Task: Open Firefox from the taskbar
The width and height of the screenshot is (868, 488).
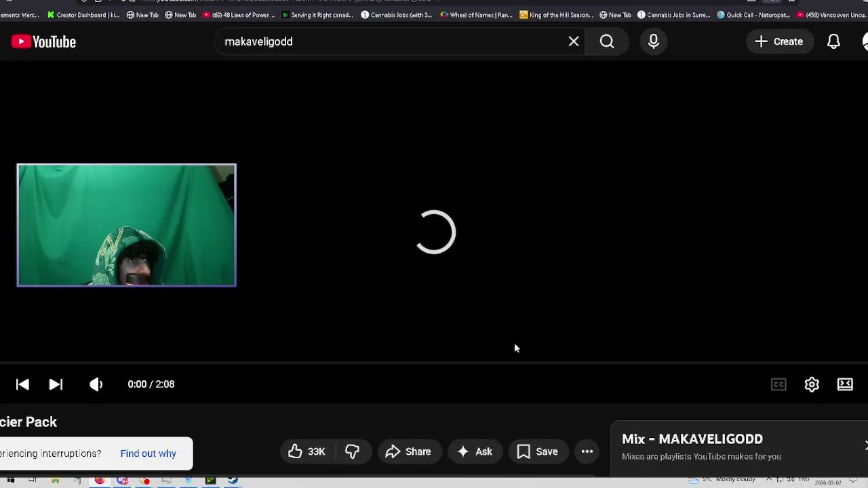Action: (x=100, y=481)
